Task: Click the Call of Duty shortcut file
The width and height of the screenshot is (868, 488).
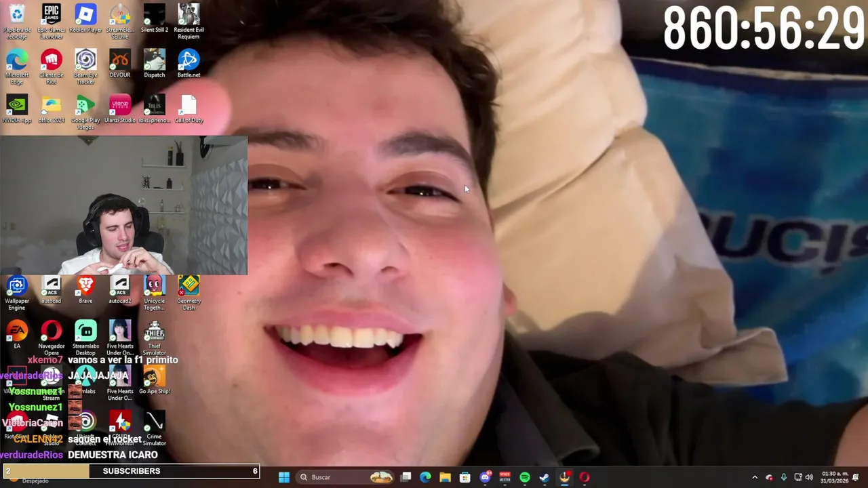Action: click(189, 108)
